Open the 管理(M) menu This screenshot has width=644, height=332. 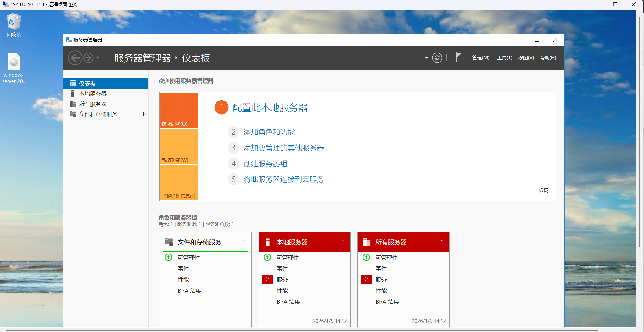480,58
